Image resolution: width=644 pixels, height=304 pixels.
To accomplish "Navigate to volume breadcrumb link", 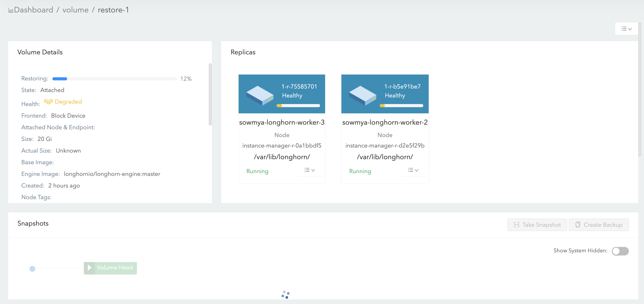I will tap(75, 10).
